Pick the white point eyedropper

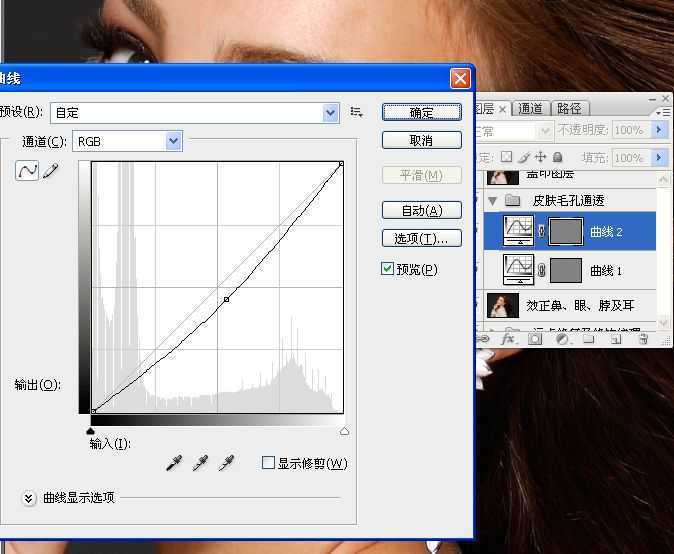pos(227,463)
